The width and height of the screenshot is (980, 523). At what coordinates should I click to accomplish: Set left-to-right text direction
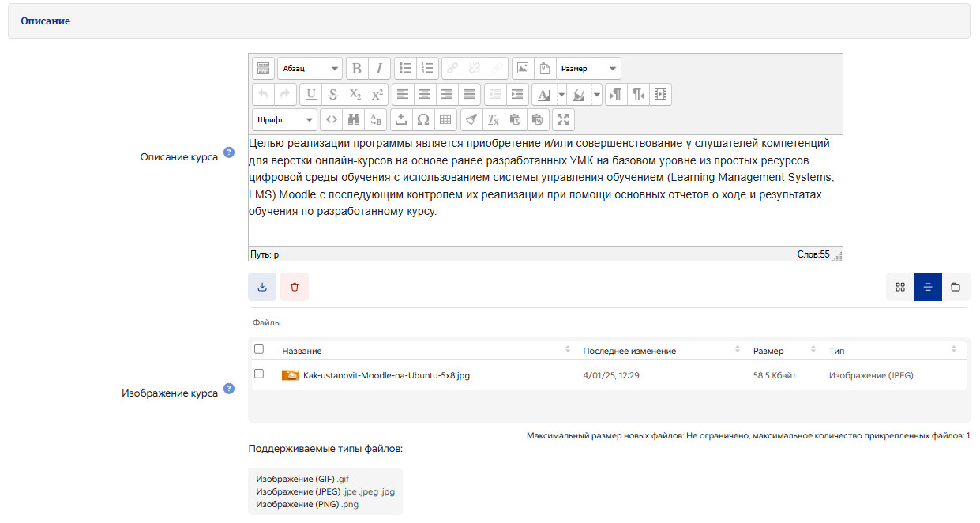click(x=616, y=95)
